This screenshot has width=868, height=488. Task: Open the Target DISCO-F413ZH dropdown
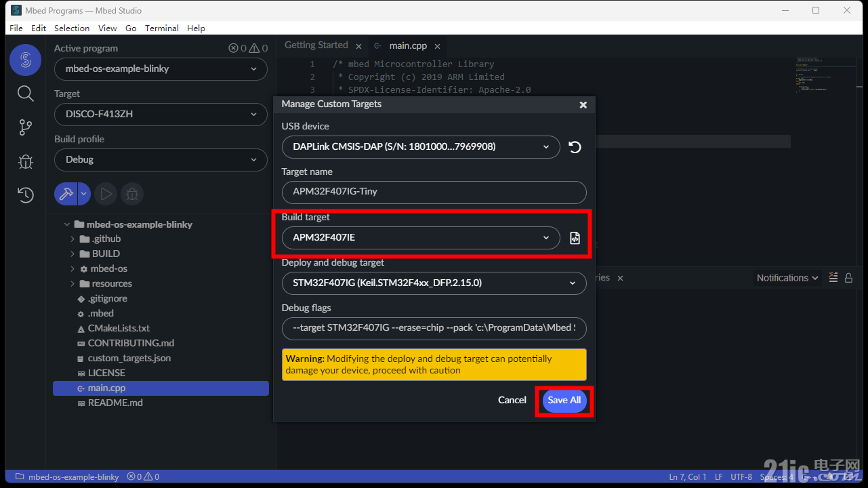[x=161, y=114]
